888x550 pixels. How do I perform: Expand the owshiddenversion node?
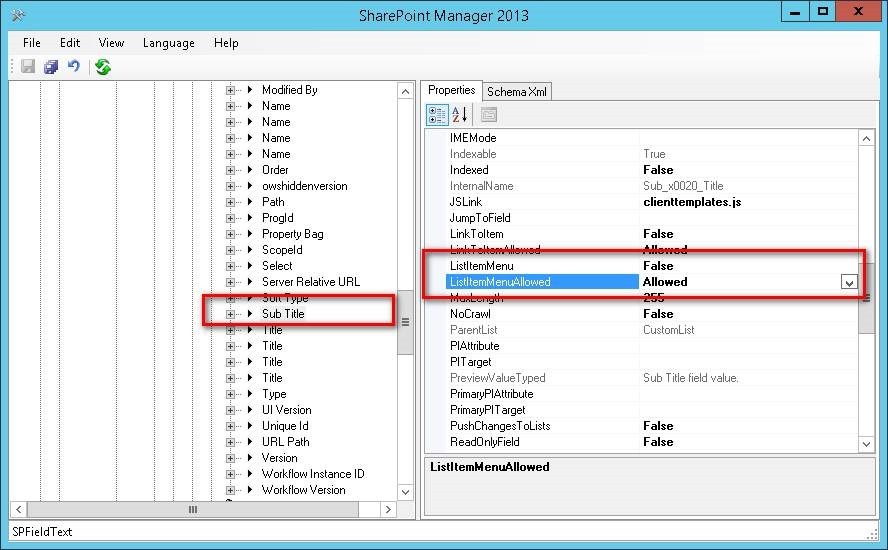[x=230, y=186]
